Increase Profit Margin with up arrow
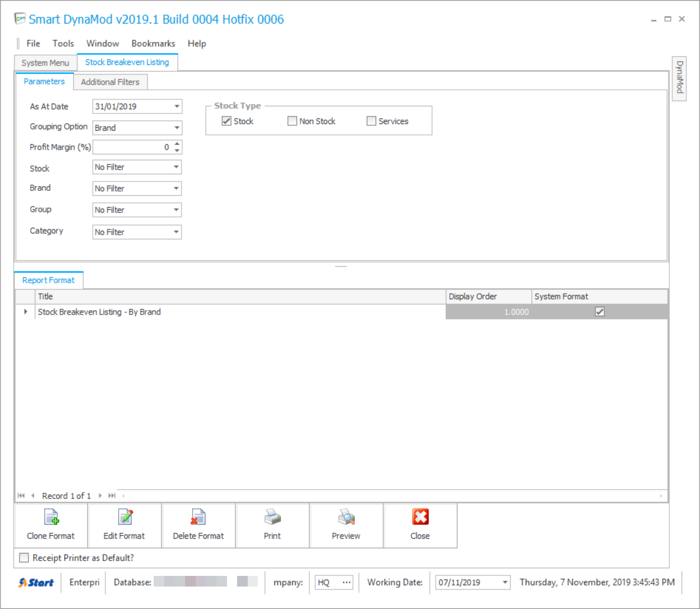The image size is (700, 609). (x=177, y=144)
